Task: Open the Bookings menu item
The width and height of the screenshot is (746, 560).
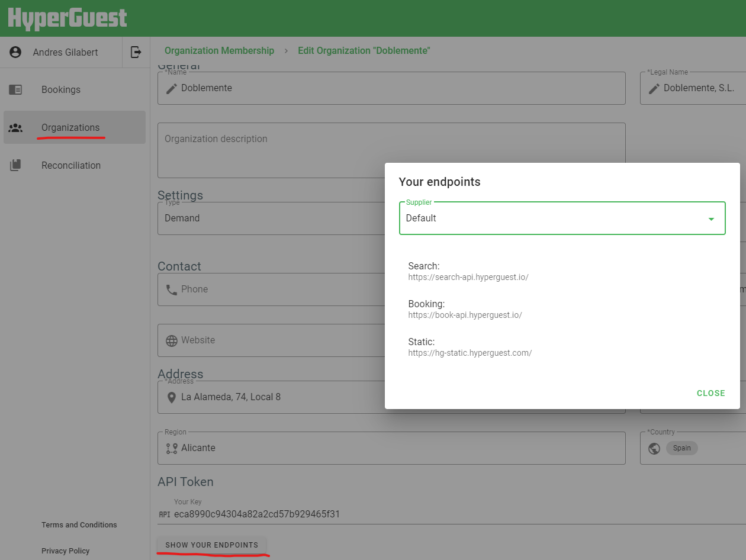Action: tap(75, 90)
